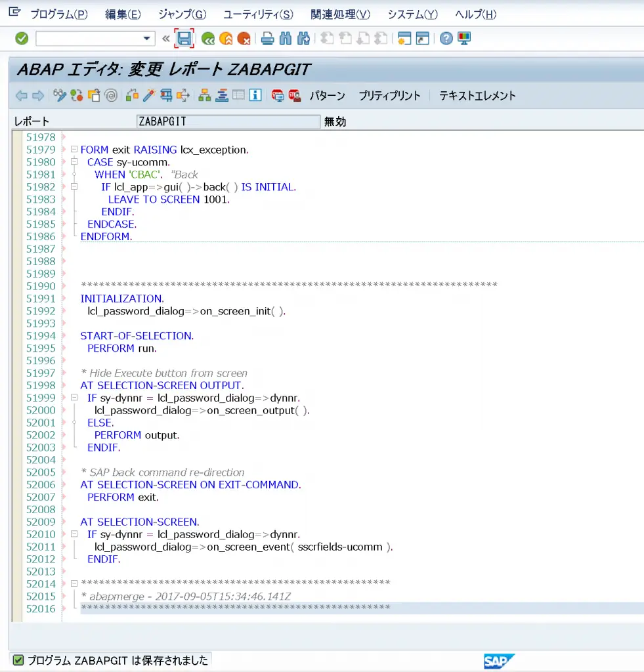
Task: Click the editor's grey left navigation arrow
Action: tap(21, 96)
